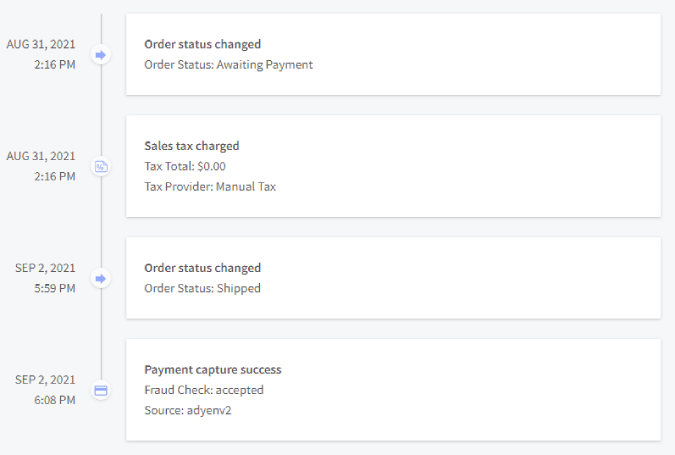Click the arrow icon beside Awaiting Payment event
675x455 pixels.
100,55
